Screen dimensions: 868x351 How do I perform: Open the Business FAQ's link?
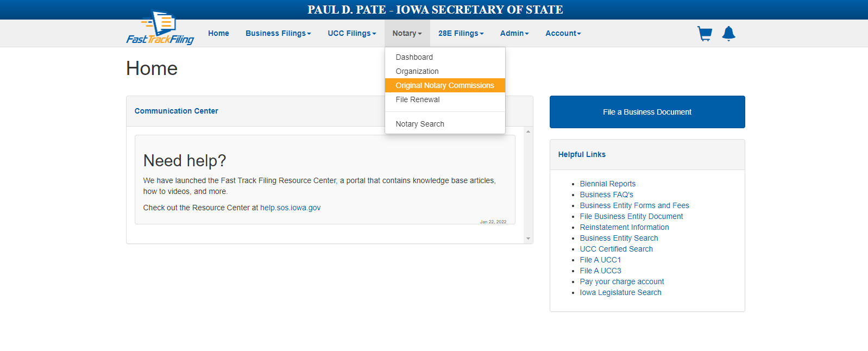click(x=606, y=195)
